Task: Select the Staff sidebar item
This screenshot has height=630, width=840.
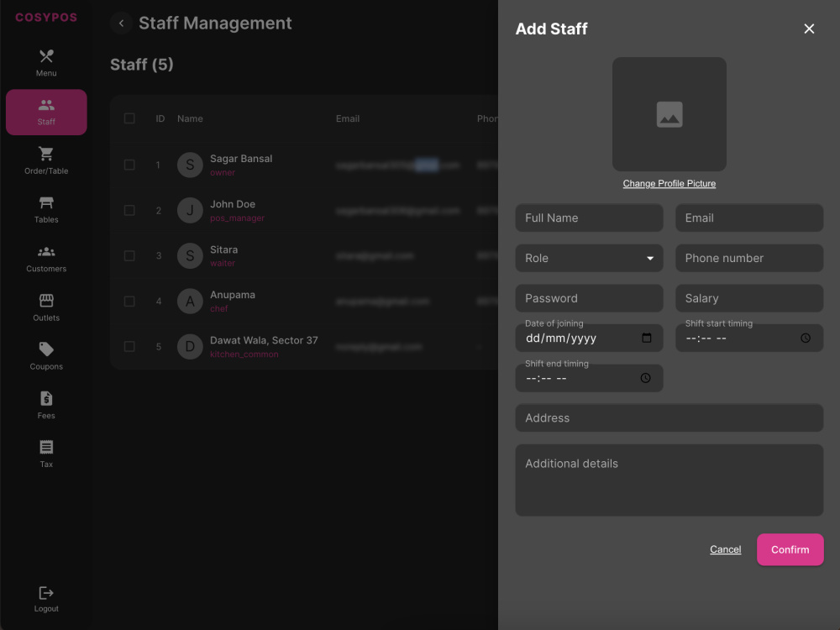Action: coord(46,112)
